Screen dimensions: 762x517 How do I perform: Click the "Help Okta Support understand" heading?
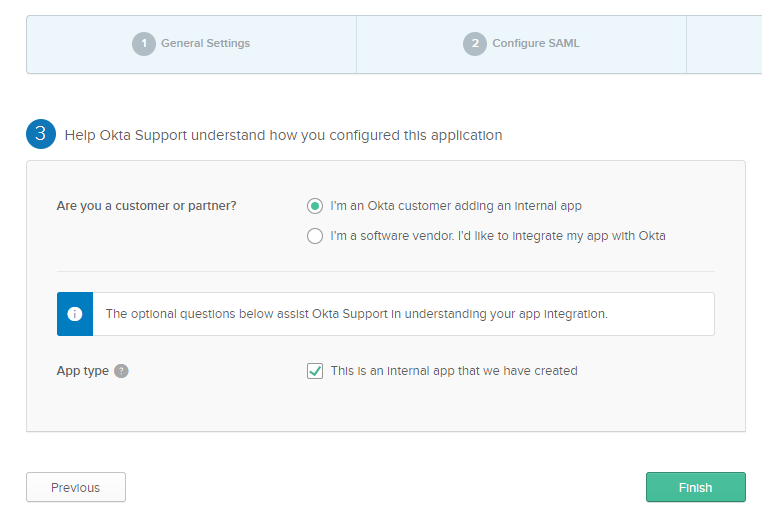[283, 135]
